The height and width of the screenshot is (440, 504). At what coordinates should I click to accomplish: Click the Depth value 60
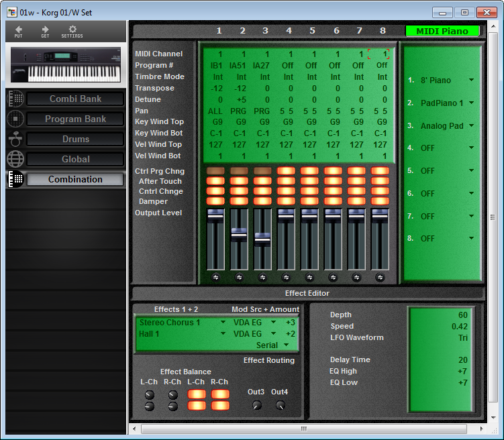click(463, 315)
